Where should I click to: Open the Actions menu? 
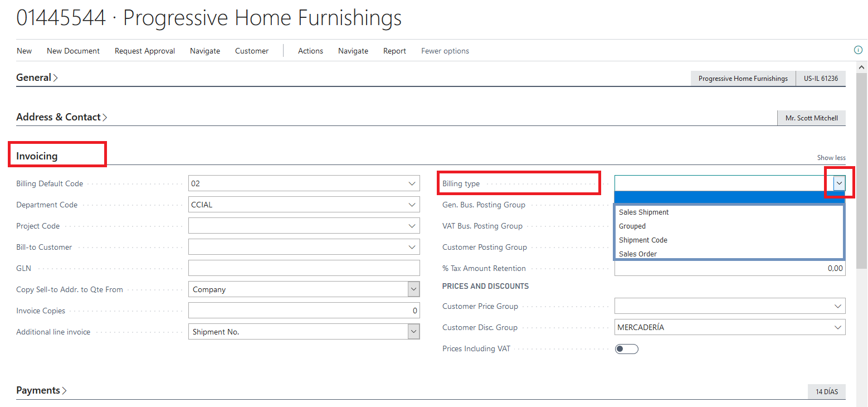tap(310, 51)
